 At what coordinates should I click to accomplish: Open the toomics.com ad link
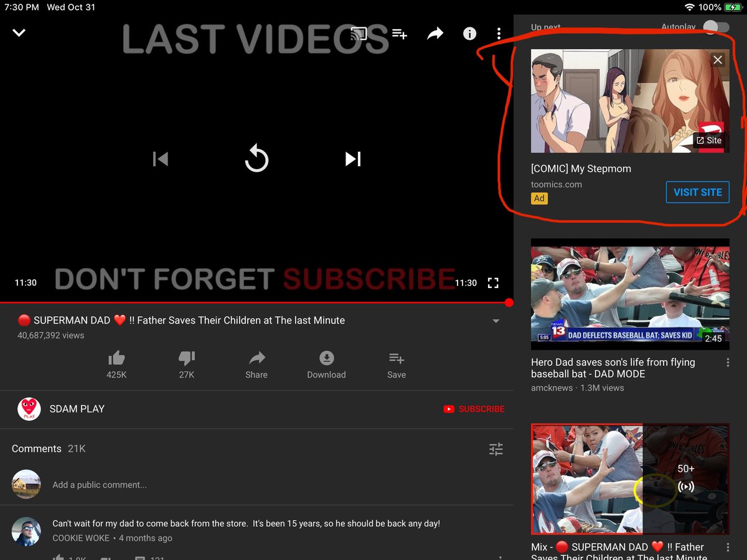(557, 184)
